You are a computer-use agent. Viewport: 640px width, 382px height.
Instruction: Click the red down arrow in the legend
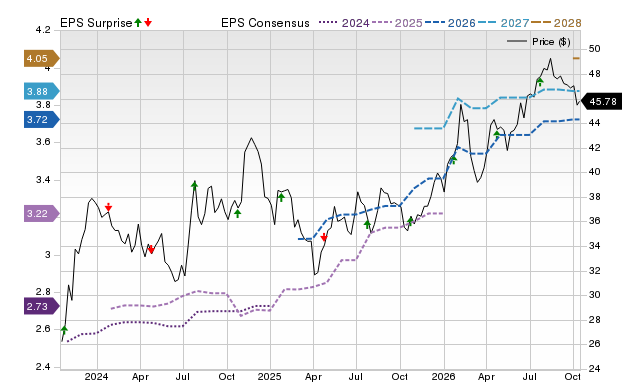148,22
